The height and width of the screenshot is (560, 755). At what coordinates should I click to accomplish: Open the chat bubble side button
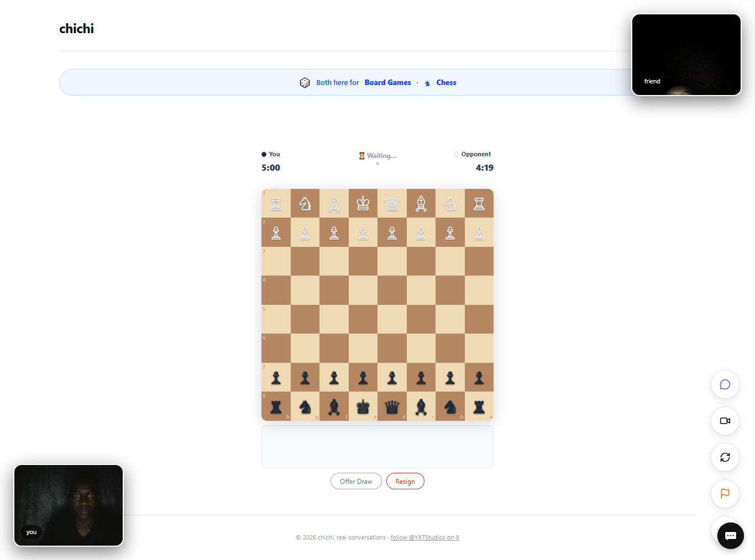725,384
